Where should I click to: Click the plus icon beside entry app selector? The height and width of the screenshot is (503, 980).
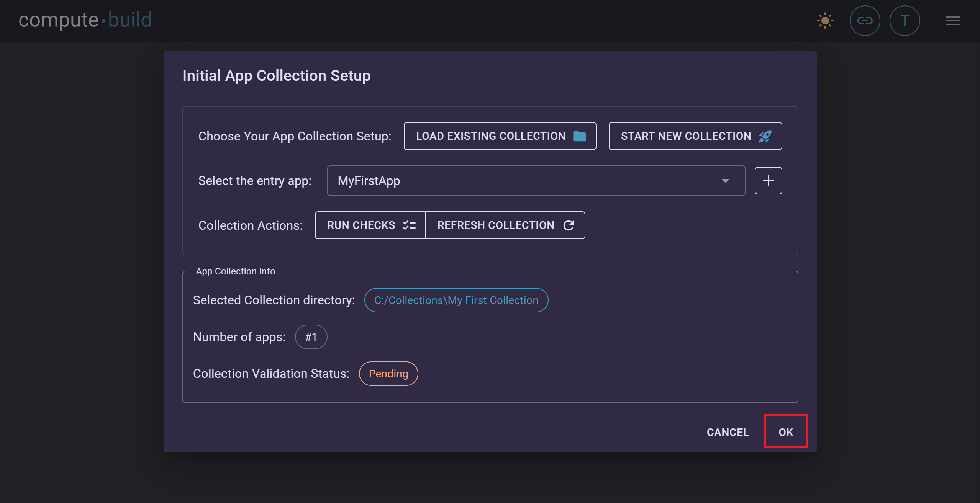[768, 180]
